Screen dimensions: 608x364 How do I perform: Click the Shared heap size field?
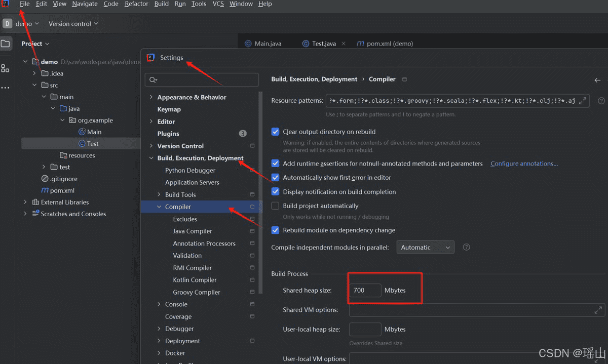(x=365, y=290)
